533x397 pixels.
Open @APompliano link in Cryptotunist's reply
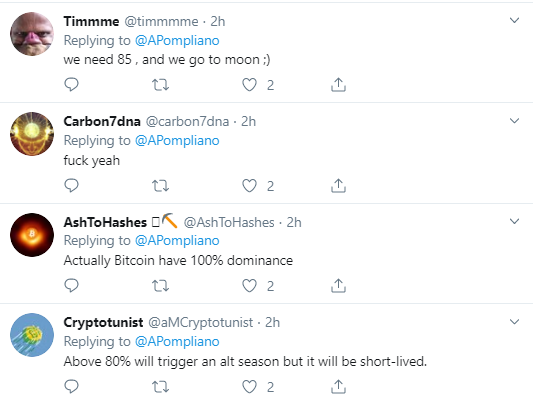point(177,342)
